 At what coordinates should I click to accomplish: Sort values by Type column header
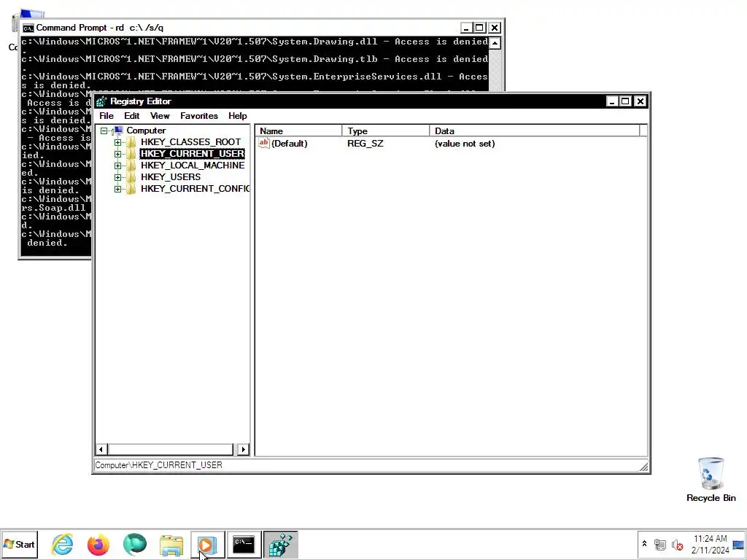(385, 131)
